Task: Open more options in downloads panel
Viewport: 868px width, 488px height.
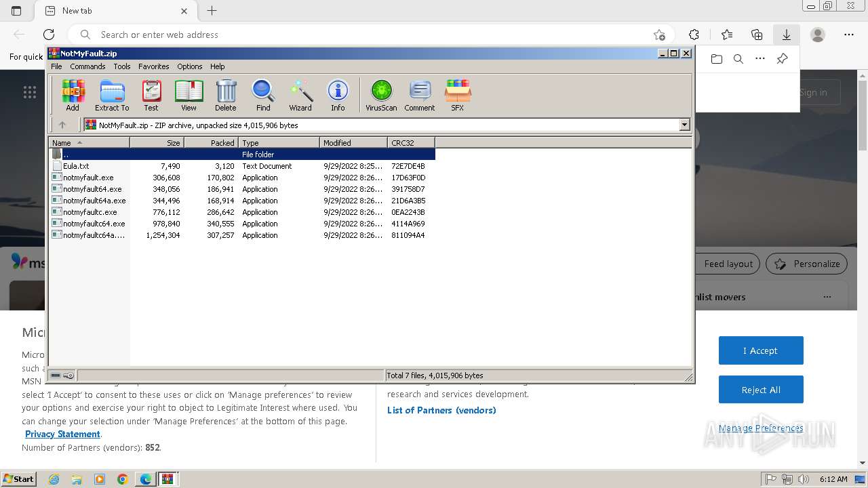Action: tap(760, 59)
